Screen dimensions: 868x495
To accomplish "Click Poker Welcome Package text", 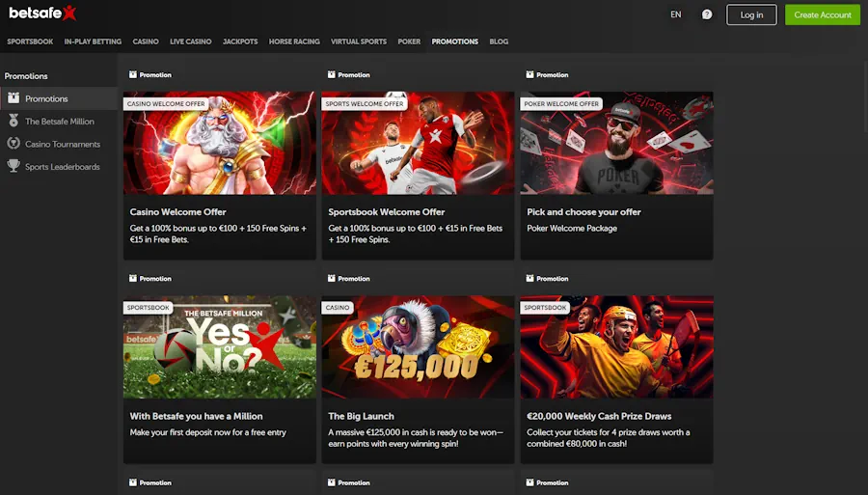I will (x=572, y=228).
